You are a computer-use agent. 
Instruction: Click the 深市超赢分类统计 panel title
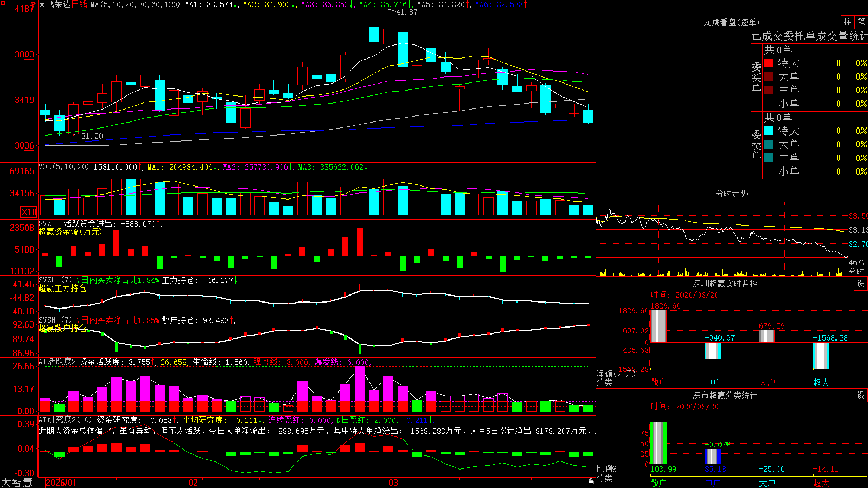pos(725,395)
